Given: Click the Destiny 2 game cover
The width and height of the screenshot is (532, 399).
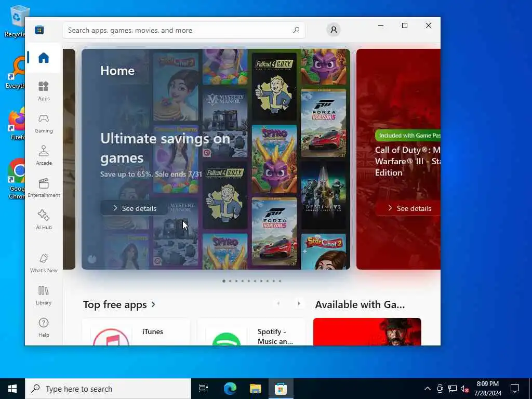Looking at the screenshot, I should click(324, 195).
